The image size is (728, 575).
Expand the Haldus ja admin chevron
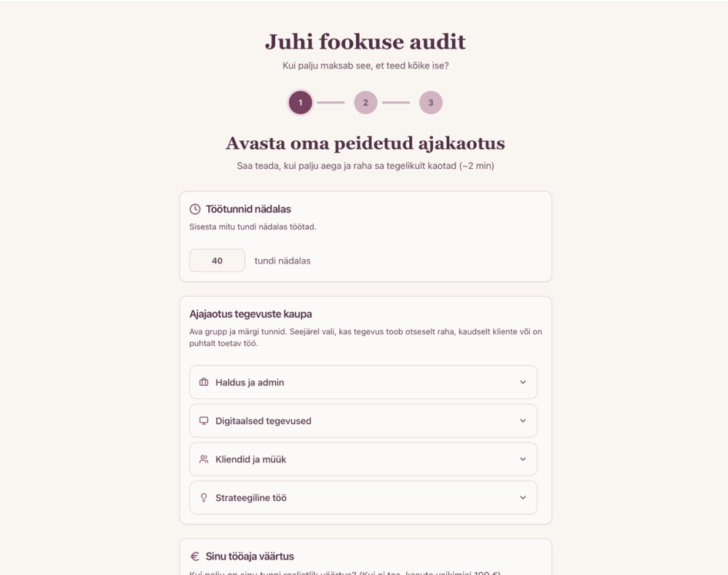[x=523, y=382]
